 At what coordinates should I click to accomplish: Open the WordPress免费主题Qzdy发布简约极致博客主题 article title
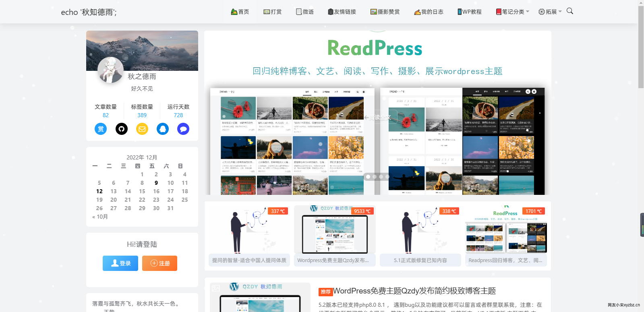tap(414, 291)
